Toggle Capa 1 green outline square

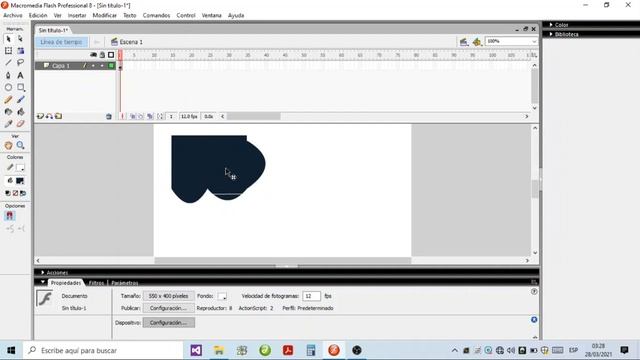tap(111, 66)
